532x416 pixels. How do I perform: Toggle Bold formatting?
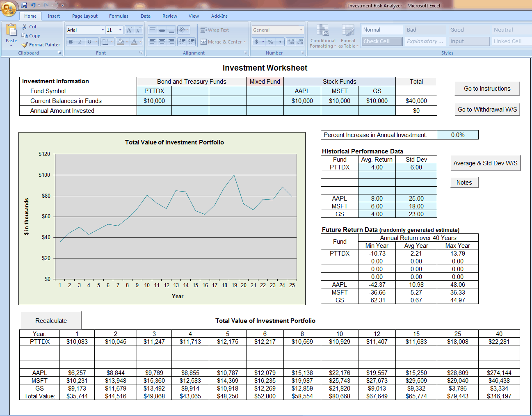[71, 42]
